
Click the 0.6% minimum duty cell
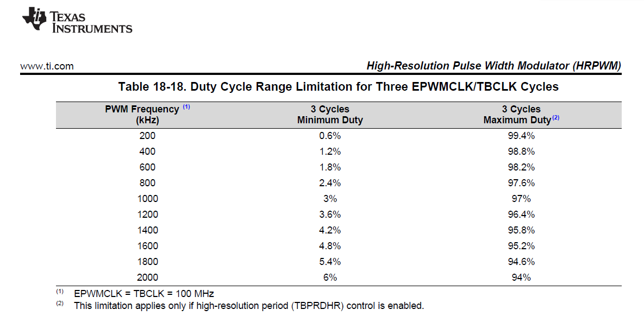(330, 136)
